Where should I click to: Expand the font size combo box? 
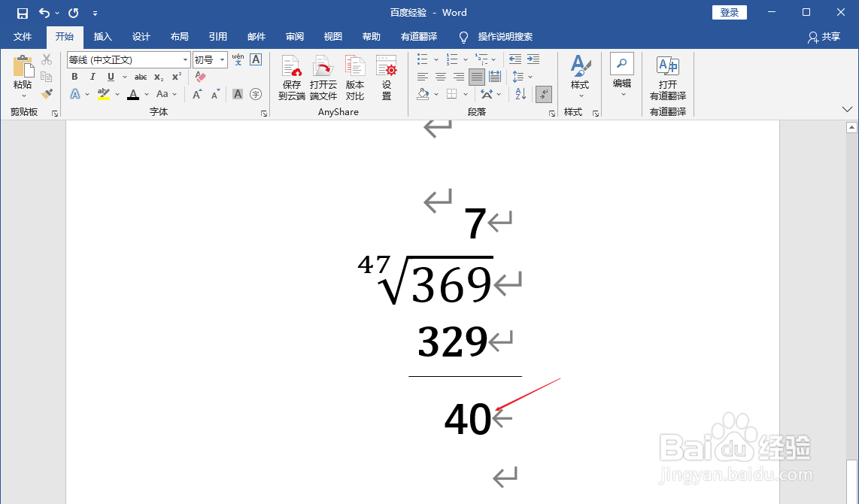[x=220, y=59]
